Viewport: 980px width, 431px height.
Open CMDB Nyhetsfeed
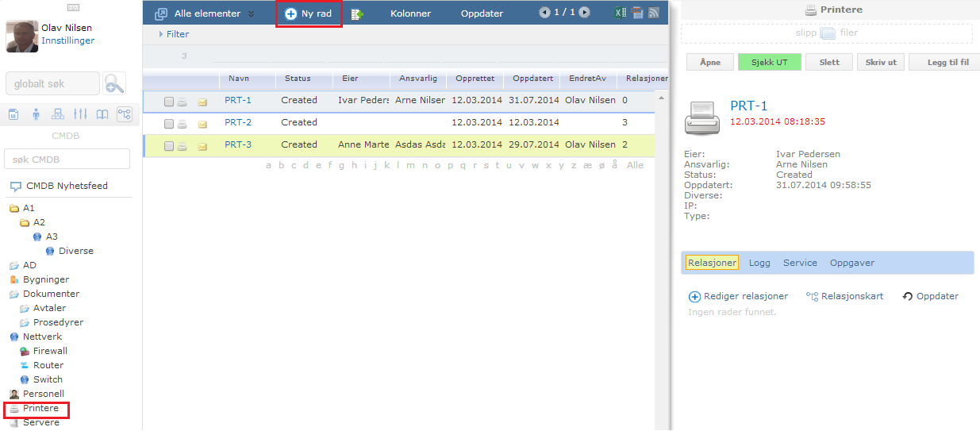67,186
